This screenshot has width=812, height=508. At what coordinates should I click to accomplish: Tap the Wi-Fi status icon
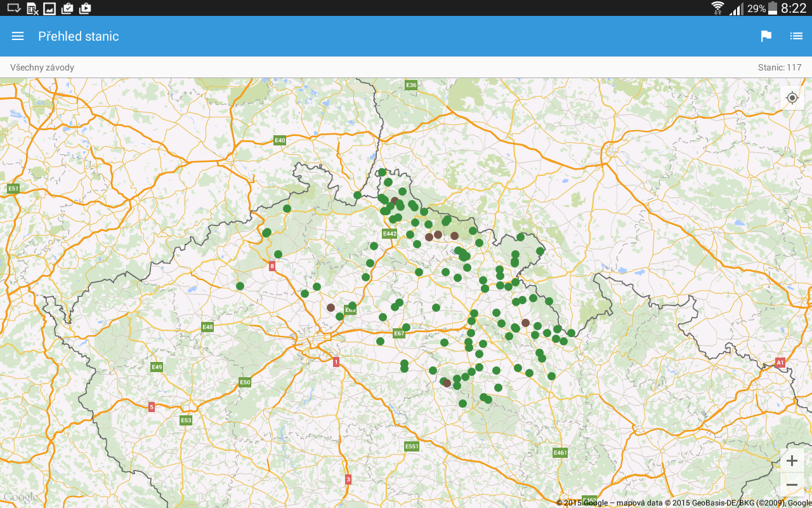click(x=717, y=8)
